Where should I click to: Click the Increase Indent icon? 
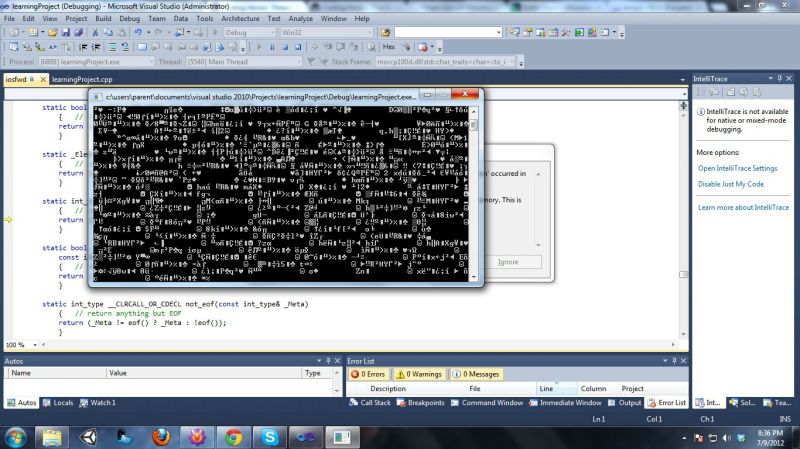tap(96, 47)
